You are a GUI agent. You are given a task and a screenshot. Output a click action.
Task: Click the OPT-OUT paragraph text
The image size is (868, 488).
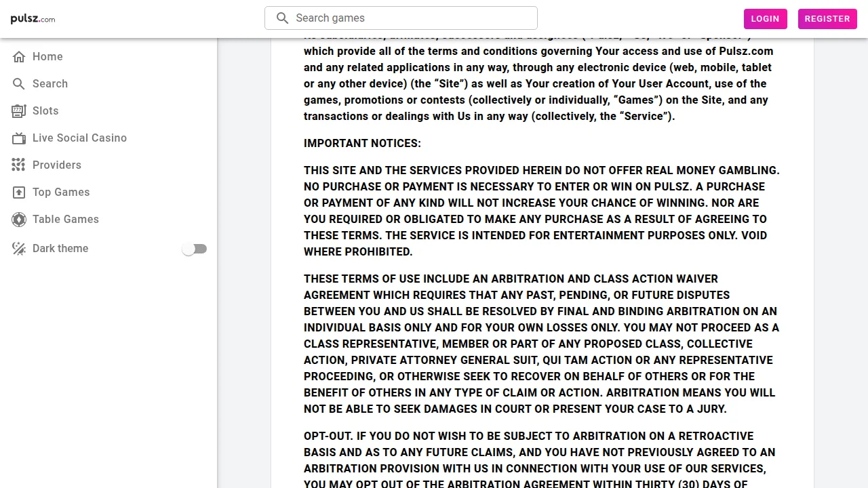542,460
